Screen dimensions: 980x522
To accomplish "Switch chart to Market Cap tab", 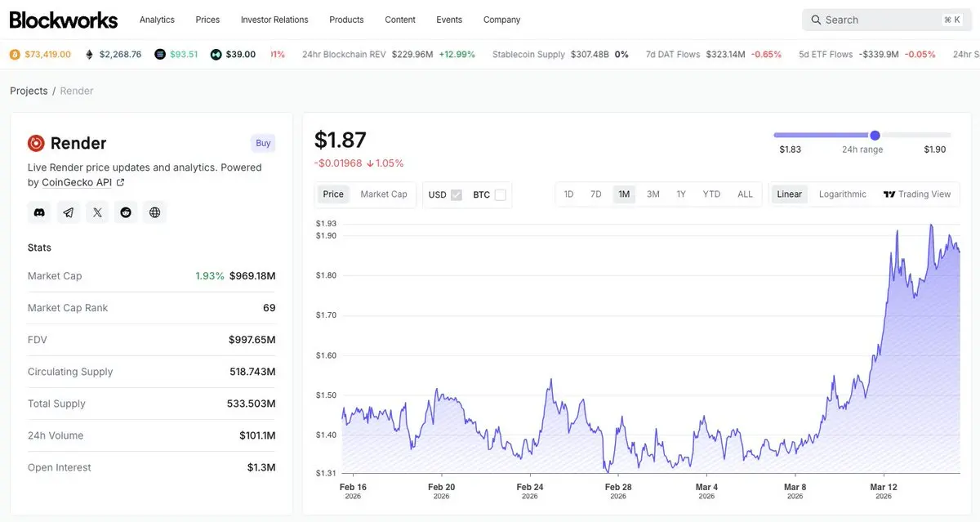I will coord(384,194).
